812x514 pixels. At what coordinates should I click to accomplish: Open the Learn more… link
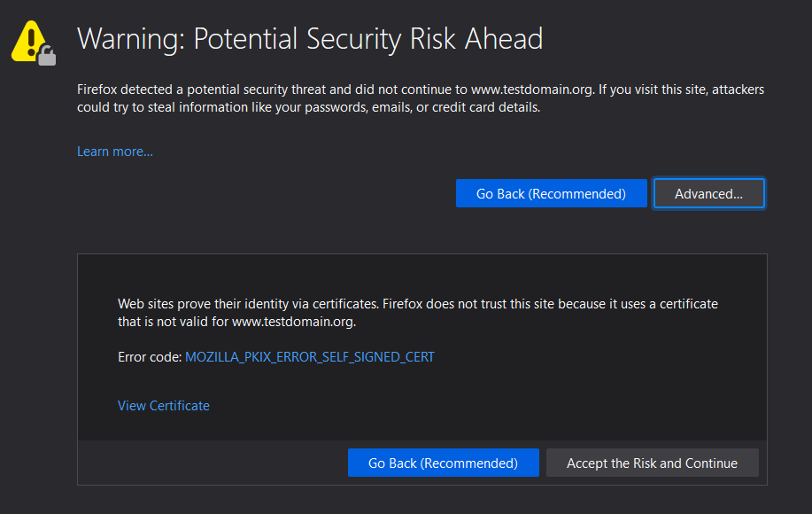[x=115, y=152]
